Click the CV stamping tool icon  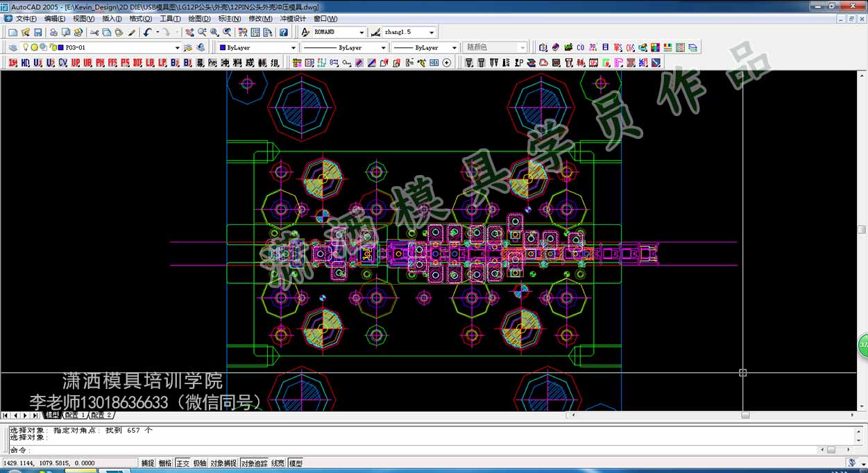pos(62,63)
